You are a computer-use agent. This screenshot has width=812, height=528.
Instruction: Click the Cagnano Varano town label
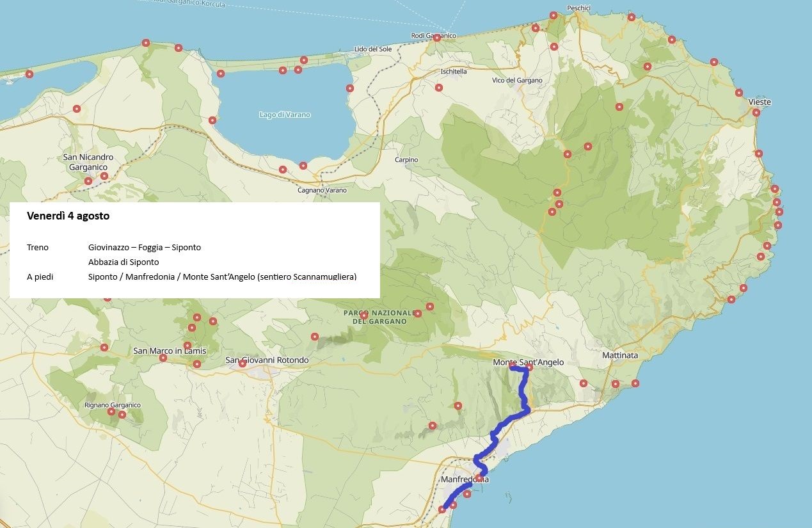[322, 190]
